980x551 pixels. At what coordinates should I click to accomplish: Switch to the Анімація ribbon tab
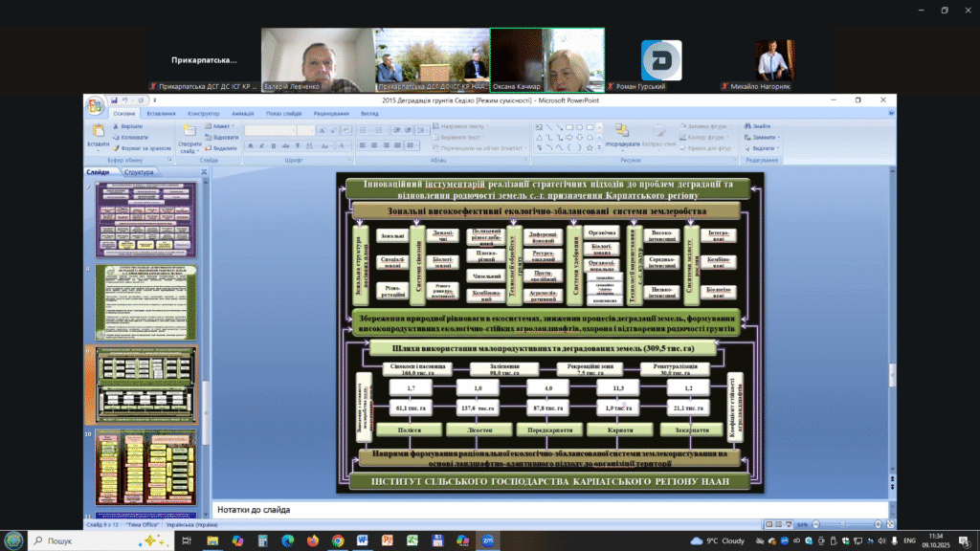242,113
